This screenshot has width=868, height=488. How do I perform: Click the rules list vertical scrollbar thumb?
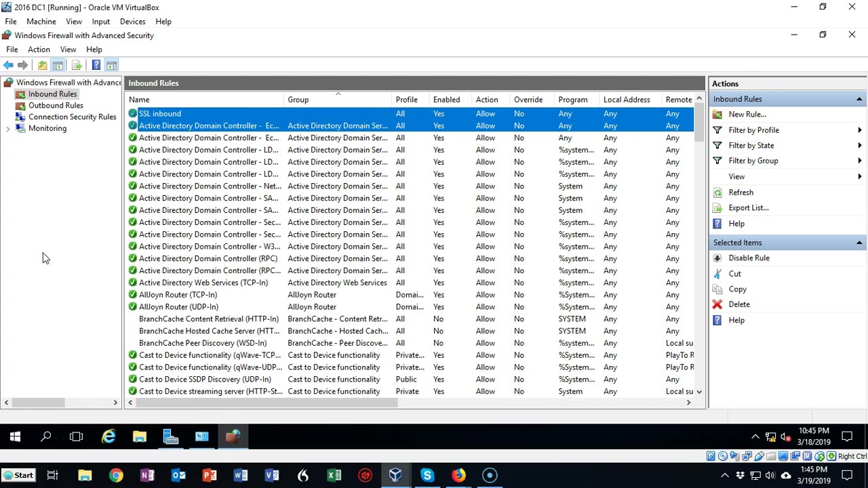coord(699,123)
